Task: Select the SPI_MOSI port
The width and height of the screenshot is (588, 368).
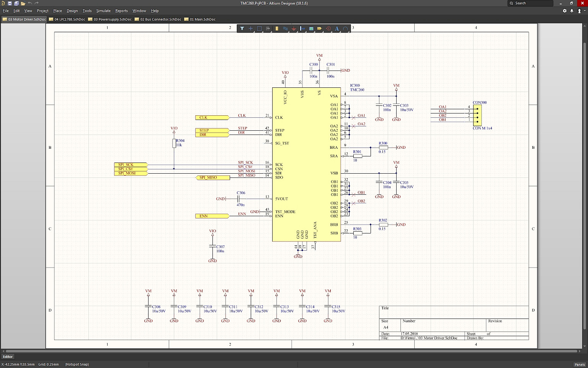Action: click(131, 173)
